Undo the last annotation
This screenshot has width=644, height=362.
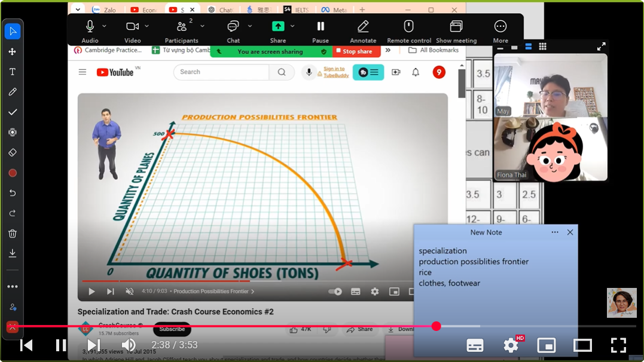pos(13,193)
